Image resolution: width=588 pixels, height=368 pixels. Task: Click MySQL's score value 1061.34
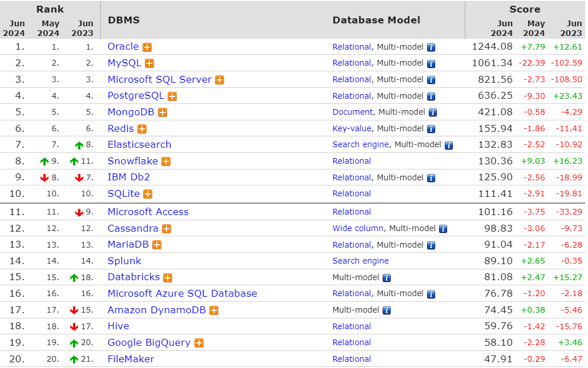pos(492,63)
